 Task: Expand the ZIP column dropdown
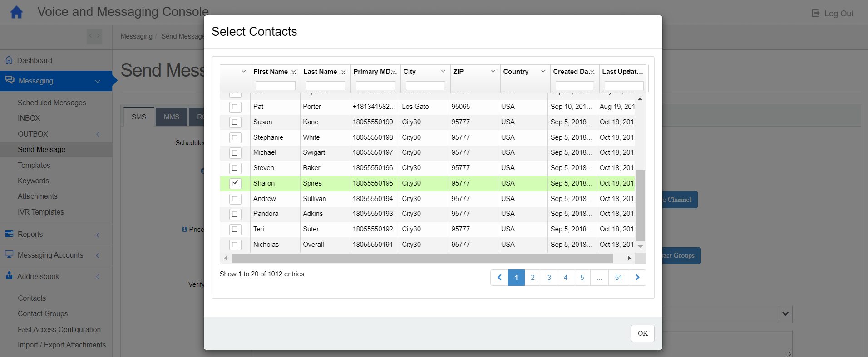493,72
